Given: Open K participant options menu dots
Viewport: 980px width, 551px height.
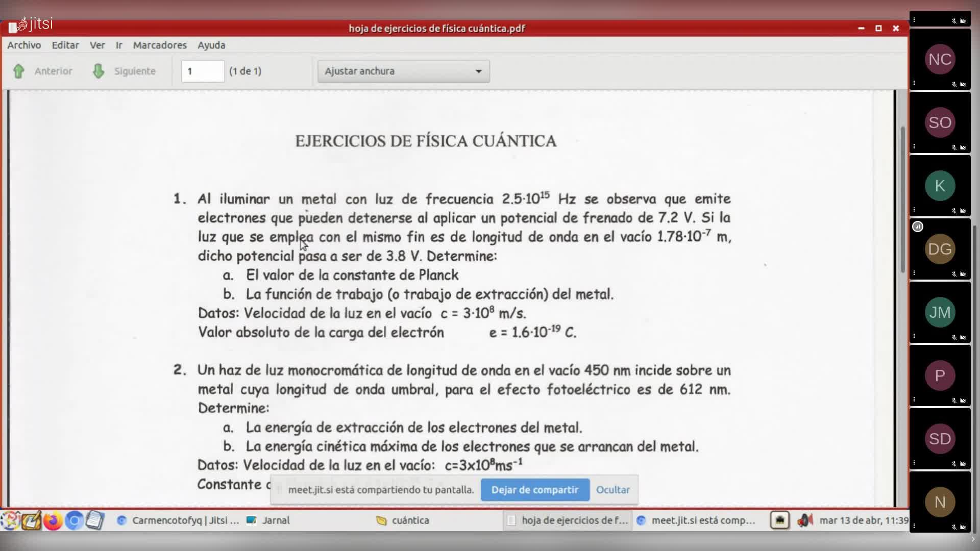Looking at the screenshot, I should point(914,210).
